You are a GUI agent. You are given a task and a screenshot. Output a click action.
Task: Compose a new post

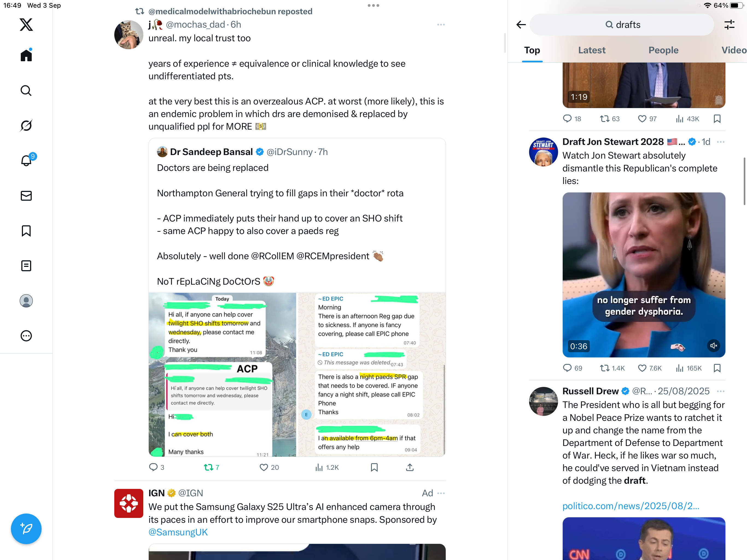point(26,529)
